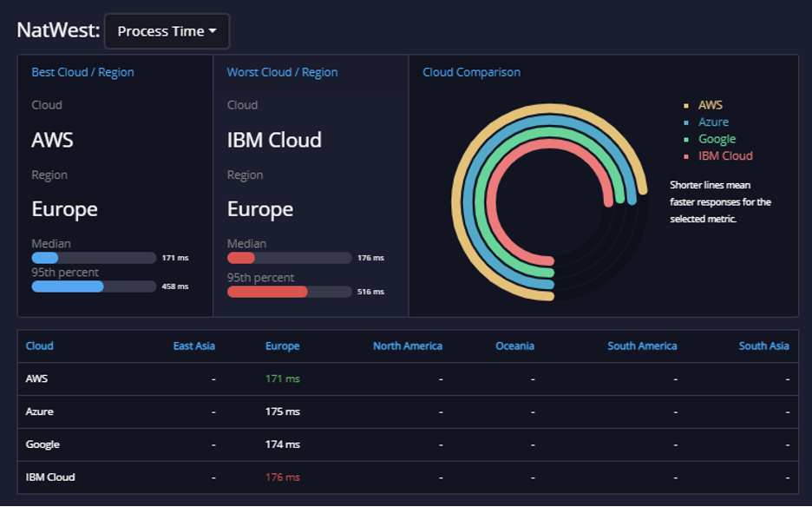Click the blue Median bar for AWS
This screenshot has width=812, height=507.
click(x=45, y=258)
